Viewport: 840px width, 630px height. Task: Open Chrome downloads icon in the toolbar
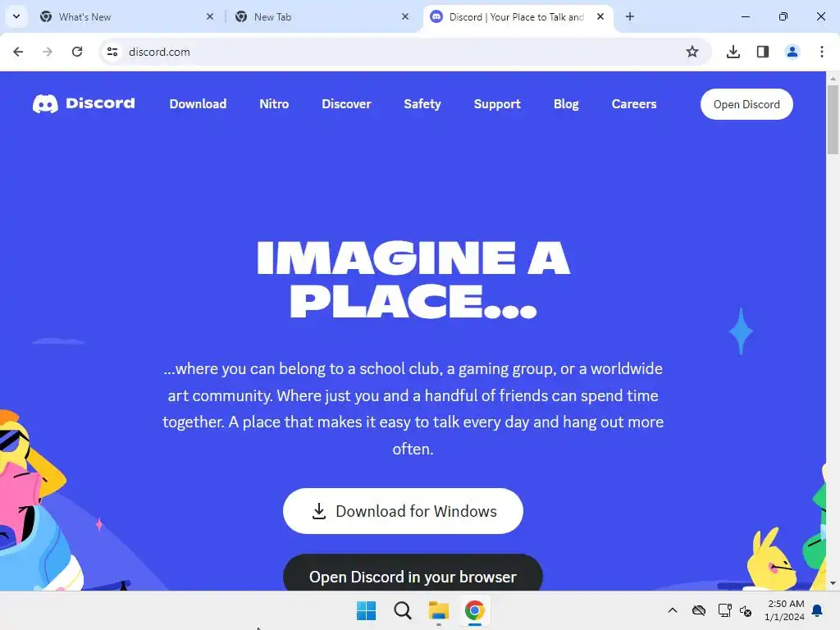point(733,52)
